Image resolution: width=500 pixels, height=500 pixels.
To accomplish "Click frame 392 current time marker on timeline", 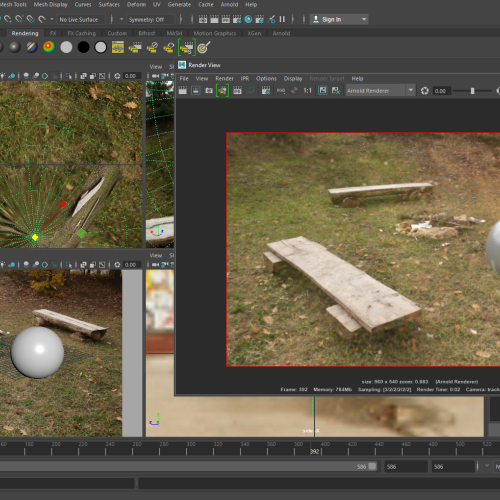I will [x=315, y=452].
